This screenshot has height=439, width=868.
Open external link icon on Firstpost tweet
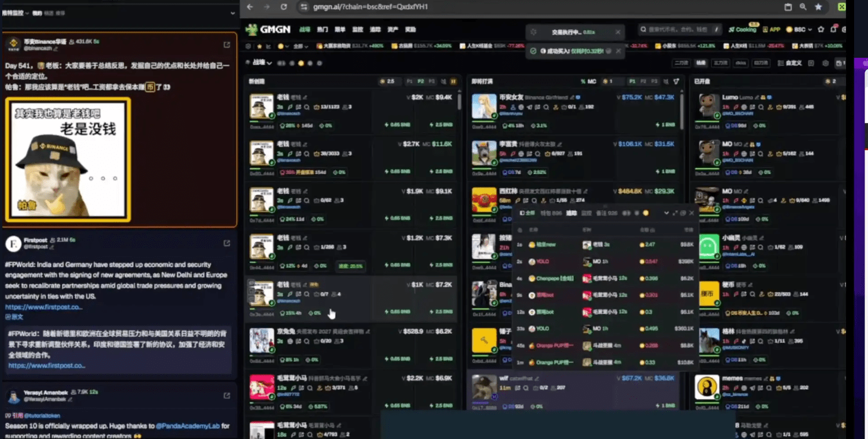[x=227, y=243]
